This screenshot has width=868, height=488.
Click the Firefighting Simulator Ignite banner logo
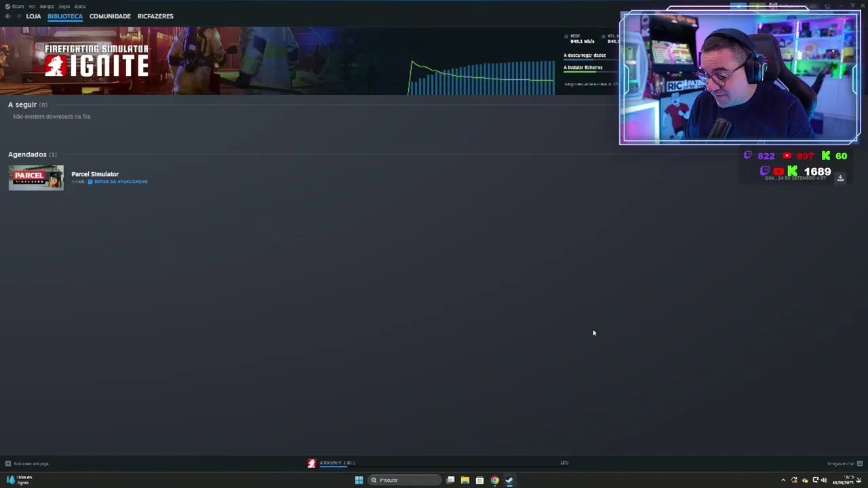(x=97, y=60)
